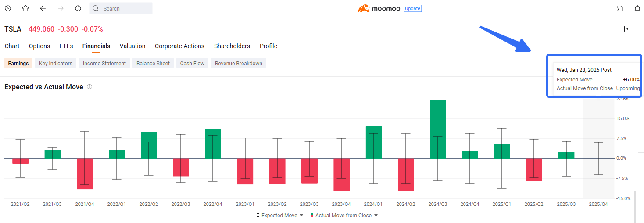Click the 2025/Q3 axis label
This screenshot has height=223, width=644.
(x=566, y=204)
